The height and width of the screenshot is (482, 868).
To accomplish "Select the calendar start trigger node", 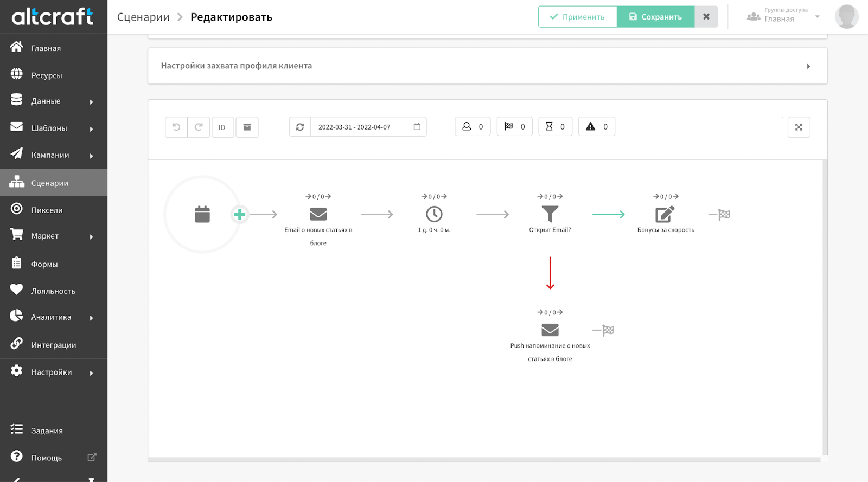I will tap(202, 215).
